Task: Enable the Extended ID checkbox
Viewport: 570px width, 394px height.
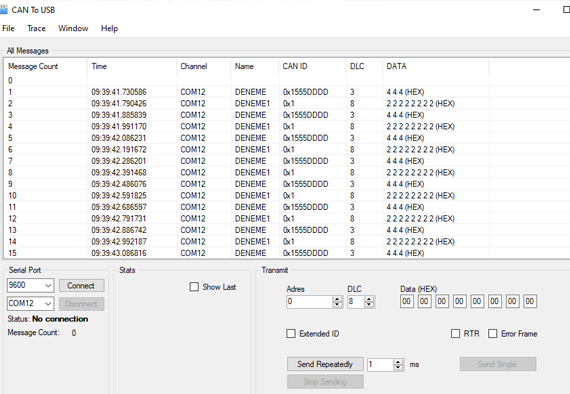Action: pos(291,333)
